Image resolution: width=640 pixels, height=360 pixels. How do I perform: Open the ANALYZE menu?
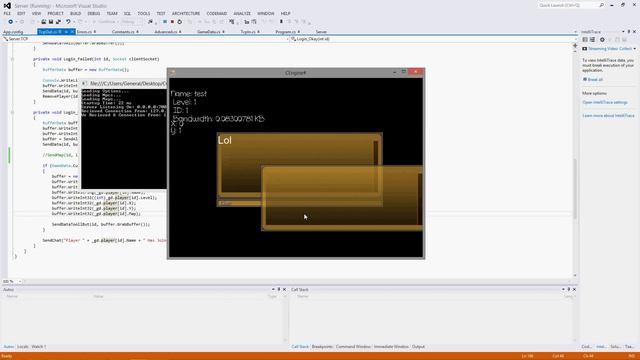[242, 13]
